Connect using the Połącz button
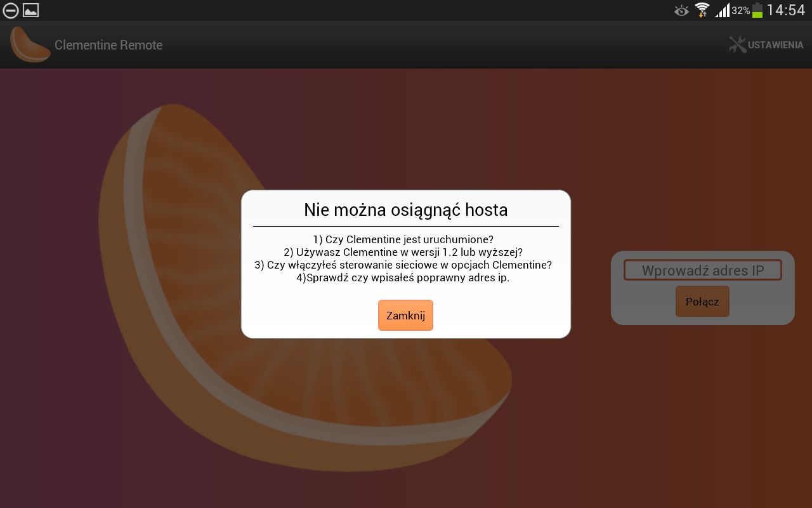The image size is (812, 508). [x=702, y=302]
